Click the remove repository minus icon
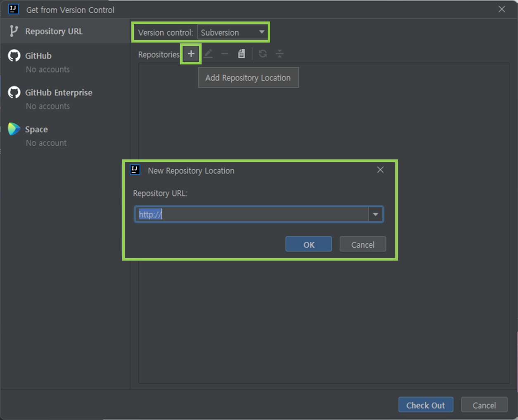Viewport: 518px width, 420px height. click(x=225, y=54)
